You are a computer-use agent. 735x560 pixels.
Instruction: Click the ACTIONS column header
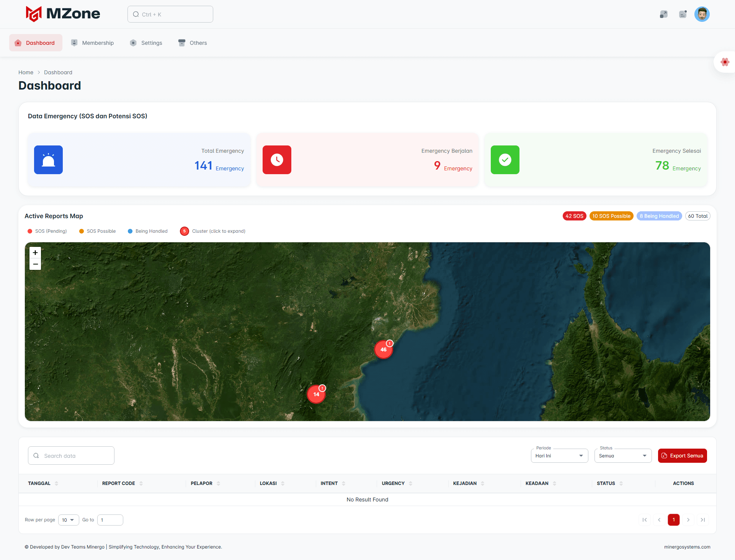coord(683,483)
